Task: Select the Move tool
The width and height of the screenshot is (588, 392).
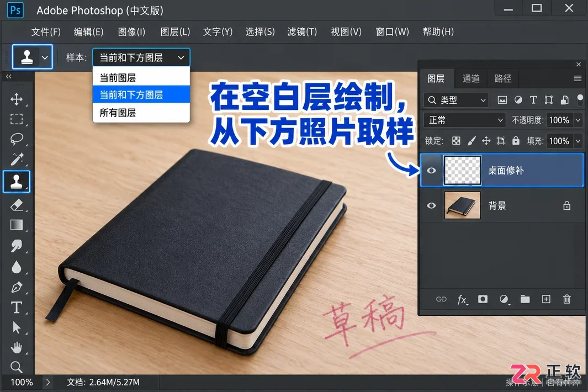Action: click(x=16, y=99)
